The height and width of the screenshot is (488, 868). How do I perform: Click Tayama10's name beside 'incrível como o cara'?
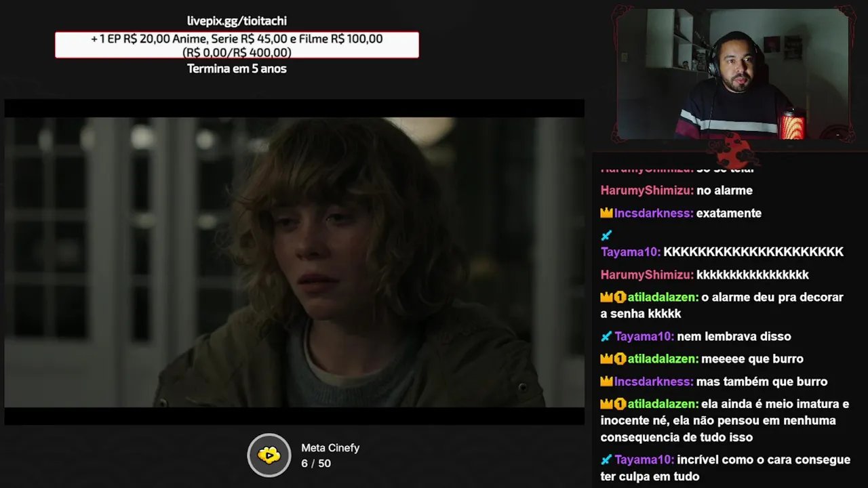coord(644,460)
